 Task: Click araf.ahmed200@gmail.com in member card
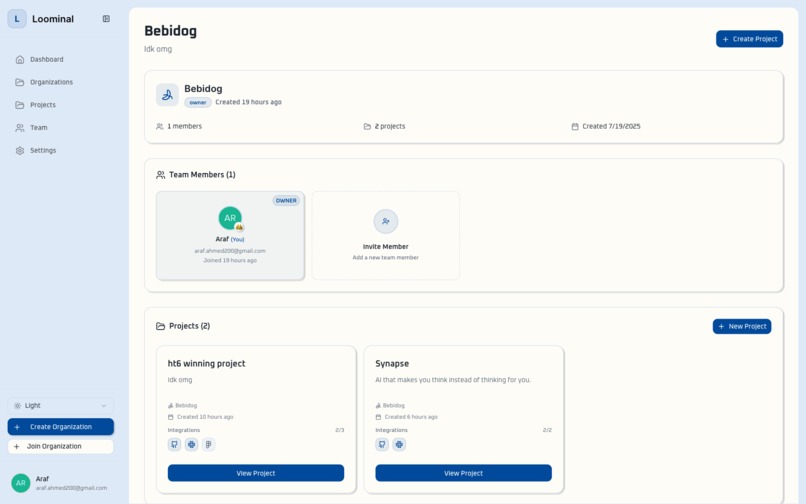tap(230, 251)
